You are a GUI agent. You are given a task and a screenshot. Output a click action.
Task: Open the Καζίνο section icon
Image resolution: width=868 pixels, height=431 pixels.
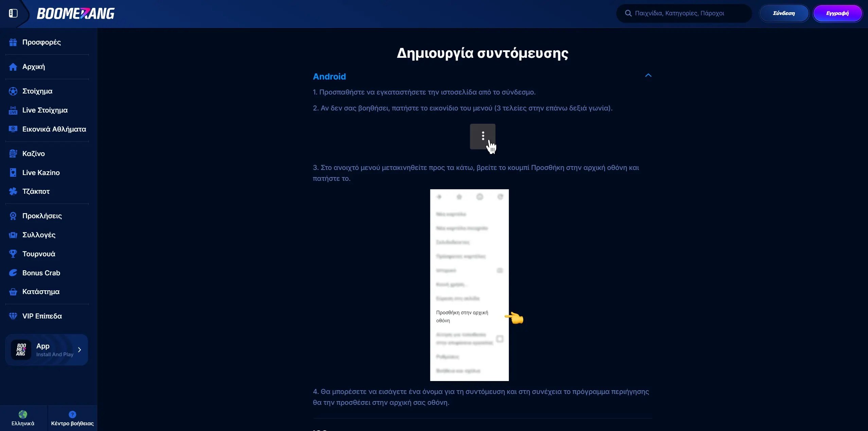click(13, 153)
